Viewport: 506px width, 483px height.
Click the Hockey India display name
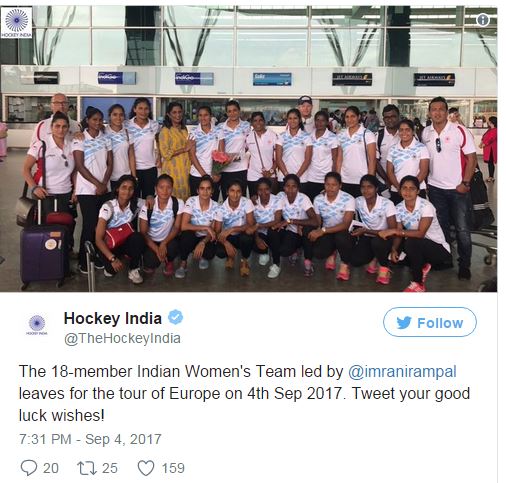point(113,318)
